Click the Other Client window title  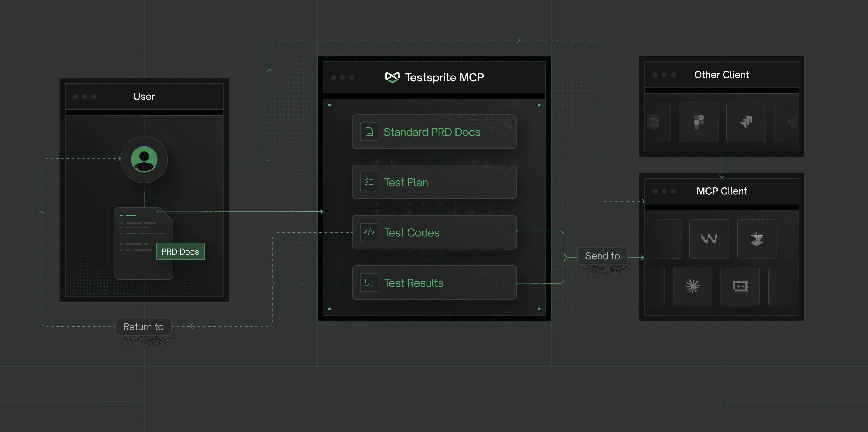(722, 74)
